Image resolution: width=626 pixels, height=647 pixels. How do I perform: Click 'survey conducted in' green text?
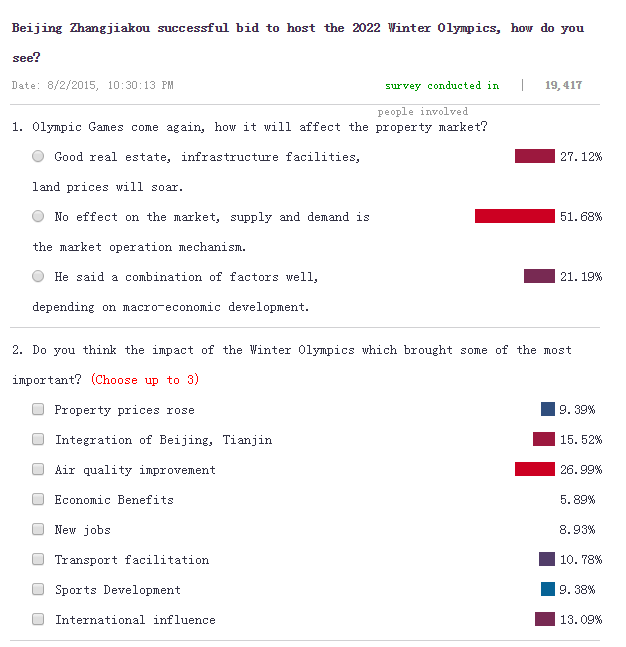pyautogui.click(x=441, y=86)
